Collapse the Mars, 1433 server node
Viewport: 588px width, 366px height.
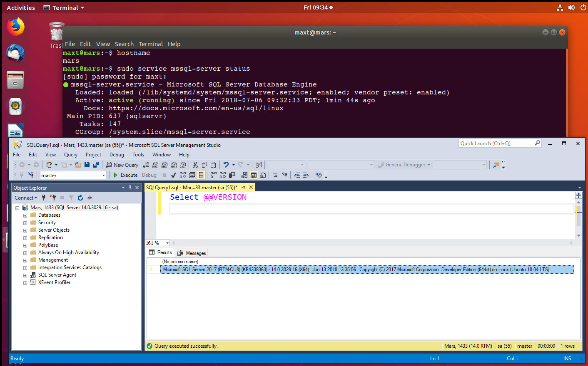click(17, 208)
